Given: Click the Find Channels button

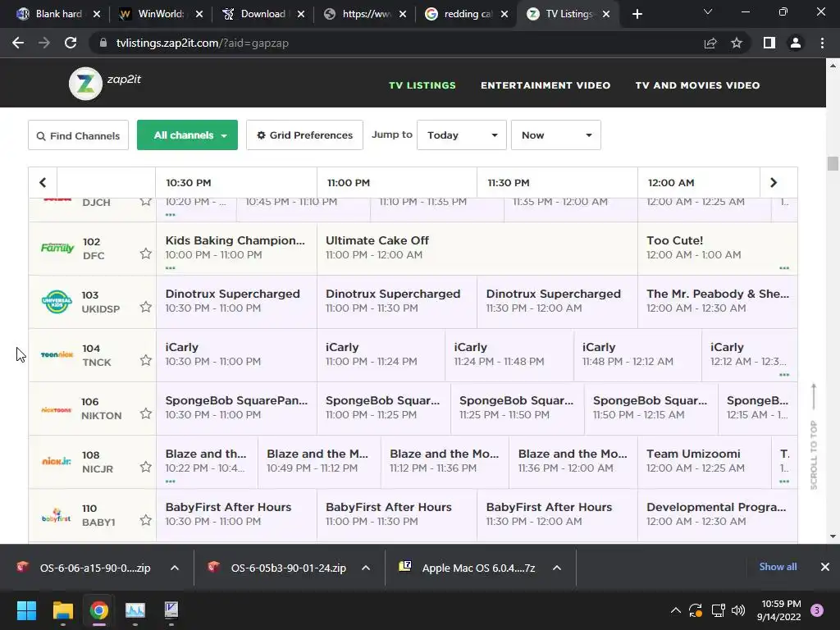Looking at the screenshot, I should [x=78, y=135].
